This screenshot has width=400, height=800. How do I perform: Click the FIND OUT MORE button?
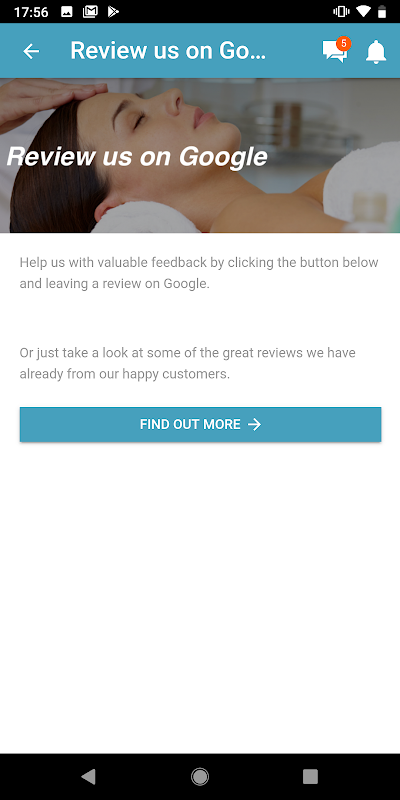click(201, 424)
